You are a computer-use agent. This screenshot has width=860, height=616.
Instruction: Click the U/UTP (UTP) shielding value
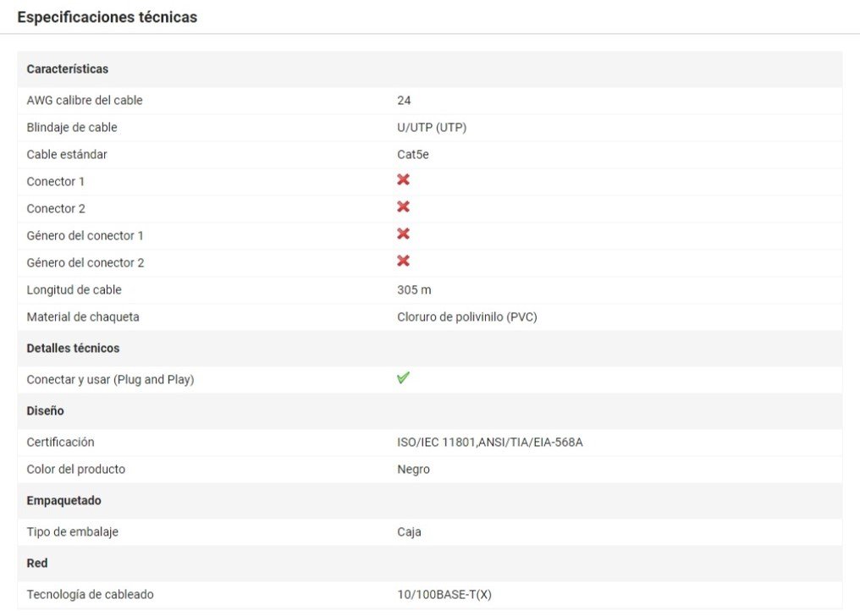coord(432,127)
